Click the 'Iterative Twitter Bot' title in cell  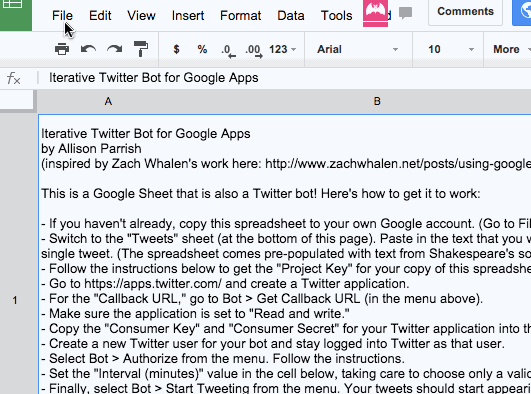146,134
